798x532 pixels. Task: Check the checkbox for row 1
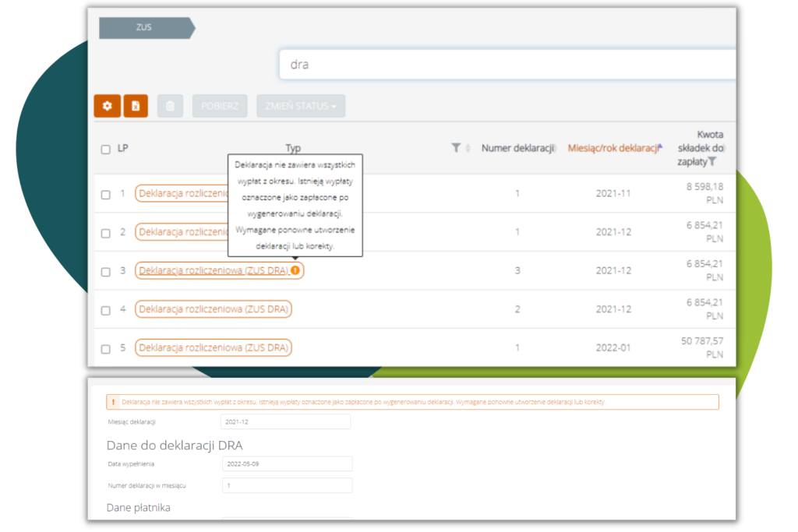pyautogui.click(x=105, y=194)
